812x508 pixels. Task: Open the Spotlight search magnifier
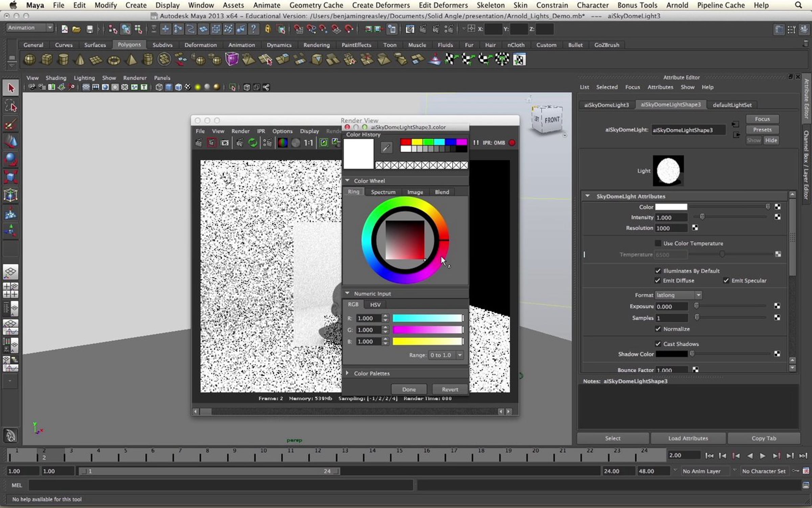click(x=798, y=5)
